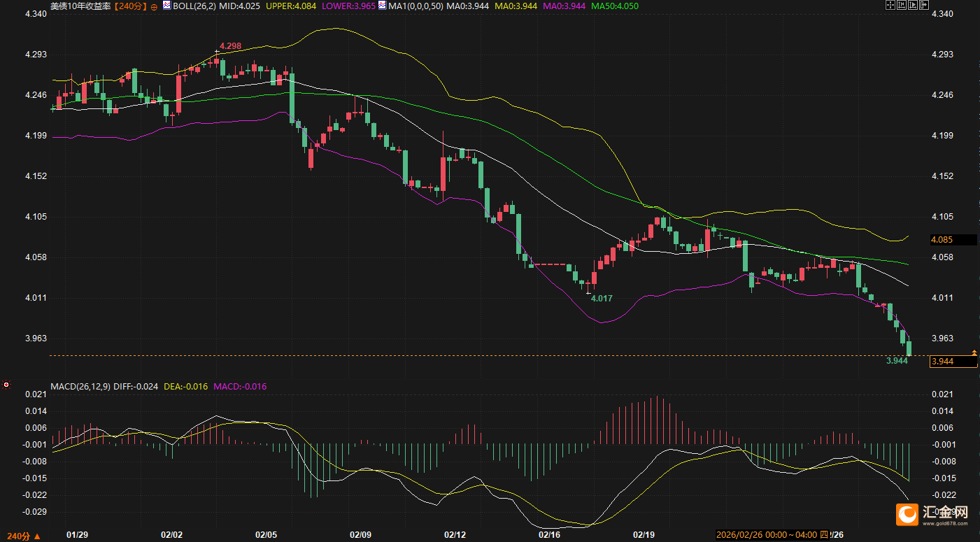
Task: Click the MACD(26,12,9) indicator label
Action: pos(80,386)
